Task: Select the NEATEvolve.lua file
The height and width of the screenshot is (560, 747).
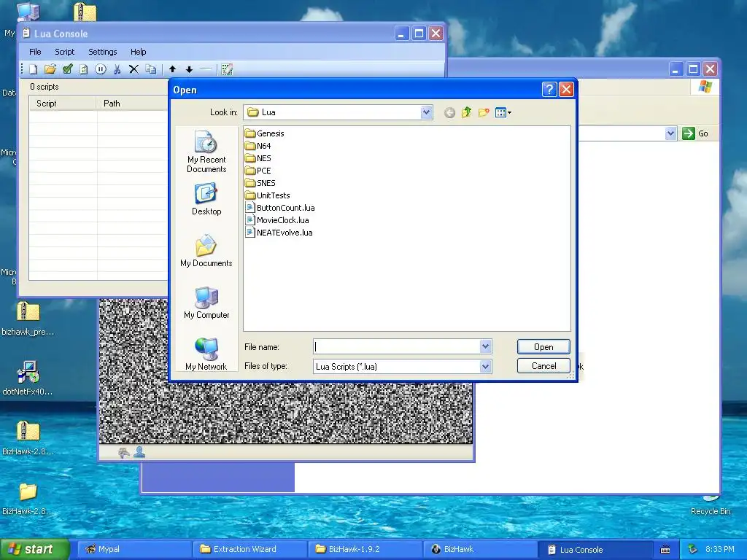Action: tap(279, 233)
